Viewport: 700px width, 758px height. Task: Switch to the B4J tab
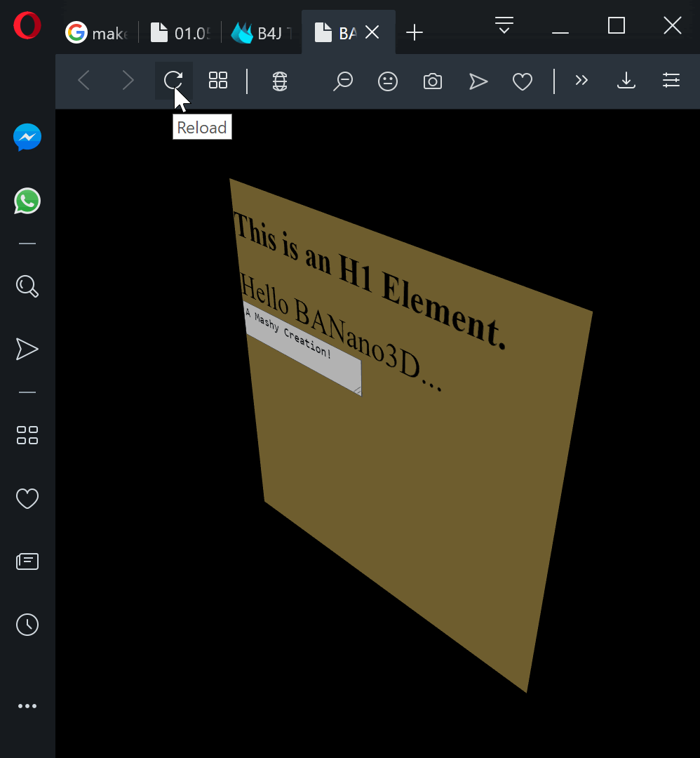click(x=262, y=33)
